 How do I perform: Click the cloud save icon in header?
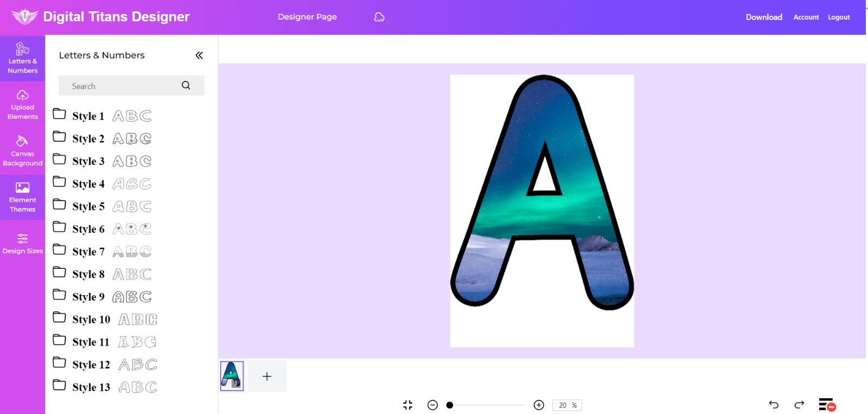(x=379, y=17)
